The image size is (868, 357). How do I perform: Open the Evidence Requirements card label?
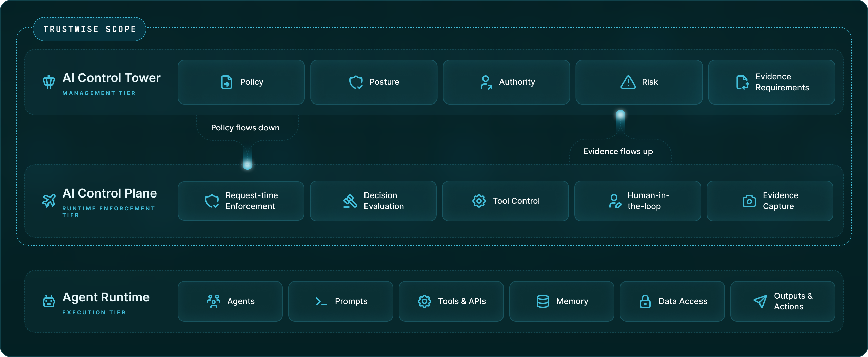point(782,82)
